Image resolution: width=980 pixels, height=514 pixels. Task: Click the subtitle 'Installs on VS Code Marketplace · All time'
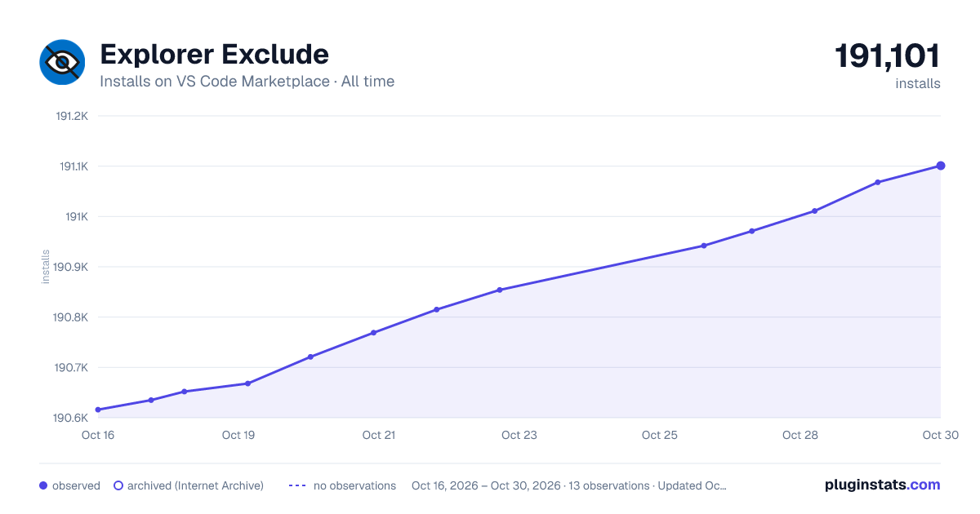click(x=247, y=82)
